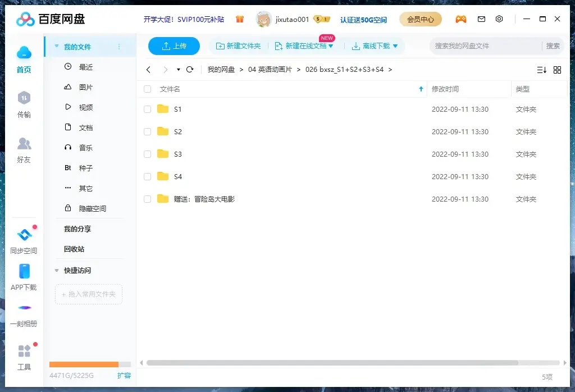
Task: Click the 一刻相册 album icon
Action: pos(24,308)
